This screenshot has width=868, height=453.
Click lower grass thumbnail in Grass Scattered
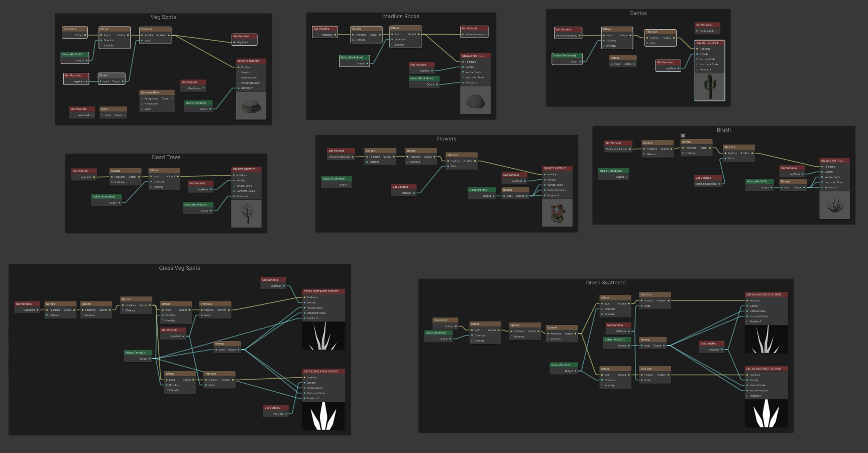coord(766,413)
